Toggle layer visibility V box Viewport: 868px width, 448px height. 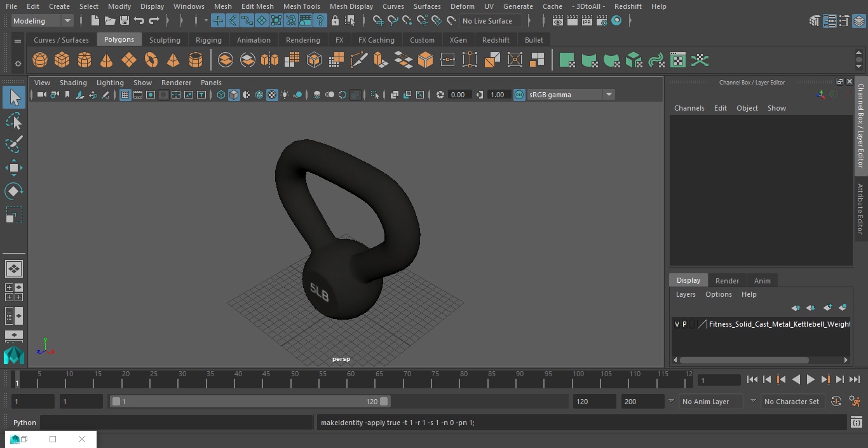click(x=677, y=324)
